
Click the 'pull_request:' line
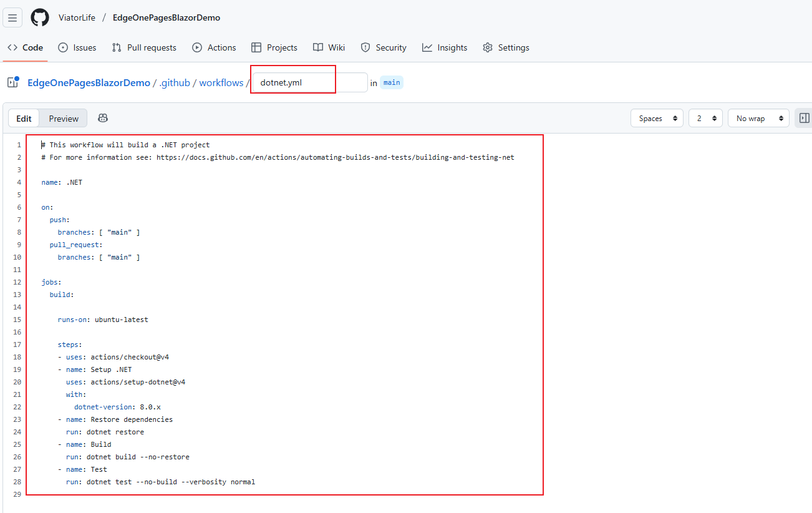click(x=76, y=245)
